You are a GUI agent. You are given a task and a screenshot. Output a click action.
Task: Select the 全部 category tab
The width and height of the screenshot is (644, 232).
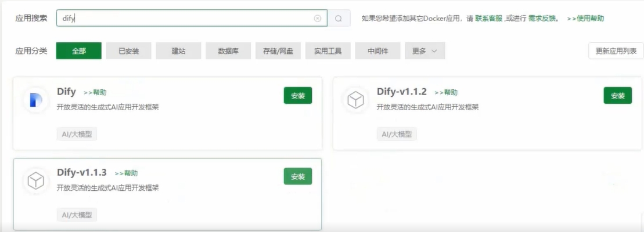[79, 51]
